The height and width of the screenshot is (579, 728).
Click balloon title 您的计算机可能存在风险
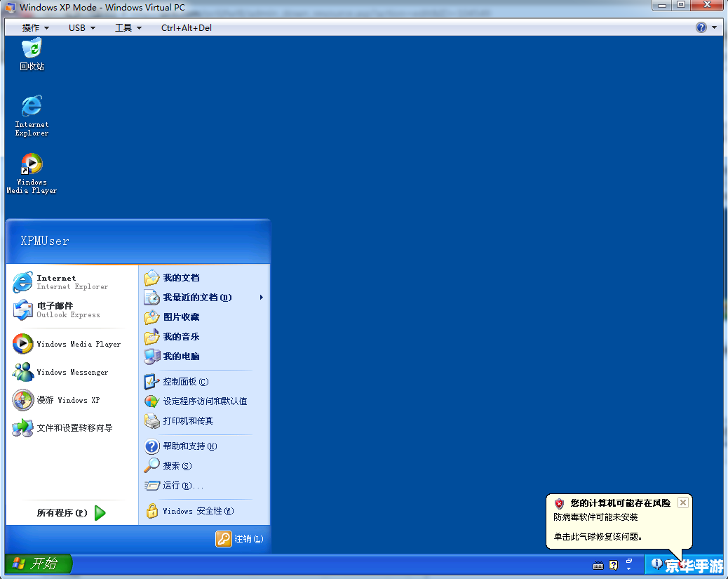[620, 503]
